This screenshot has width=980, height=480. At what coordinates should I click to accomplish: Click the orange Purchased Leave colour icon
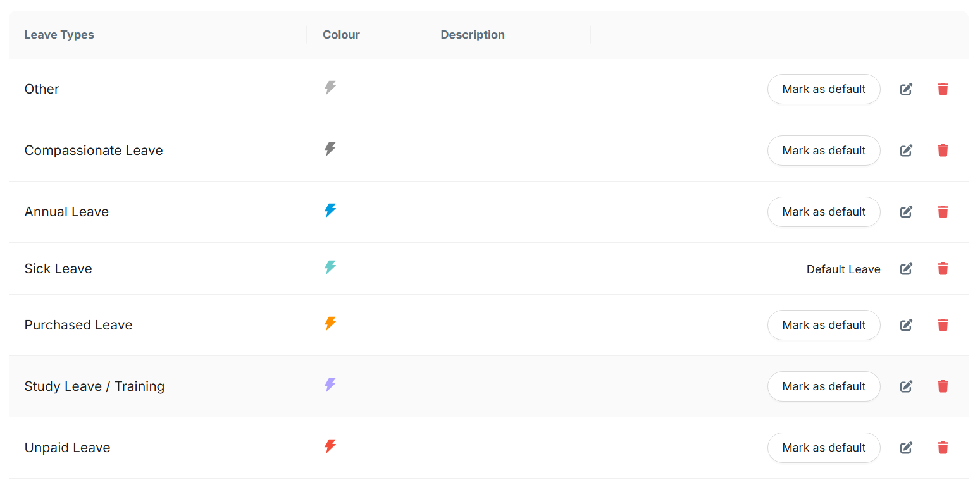[330, 324]
